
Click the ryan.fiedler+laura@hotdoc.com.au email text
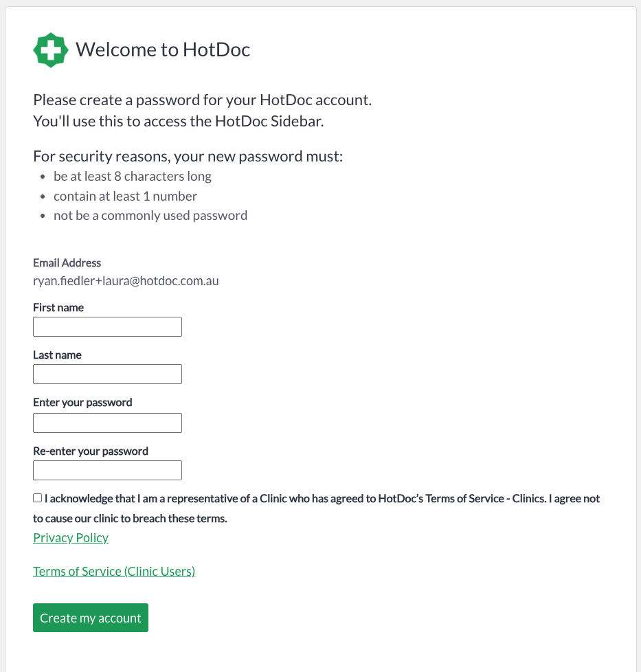click(126, 281)
